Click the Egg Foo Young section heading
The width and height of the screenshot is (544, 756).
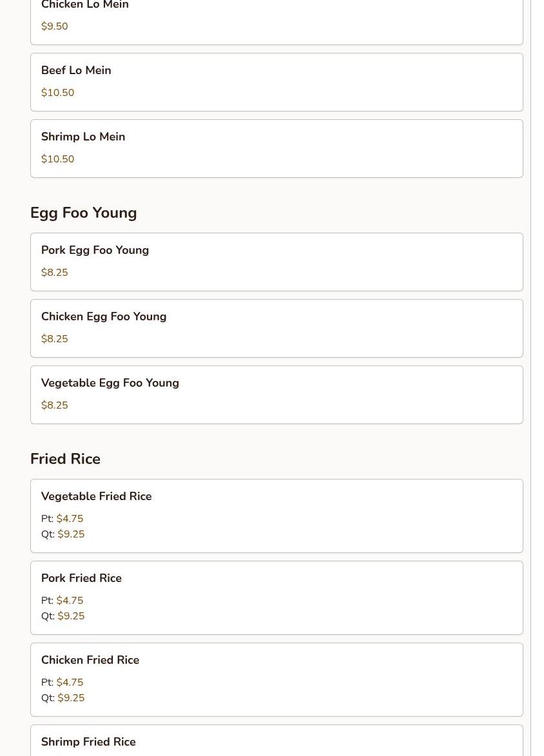point(84,213)
